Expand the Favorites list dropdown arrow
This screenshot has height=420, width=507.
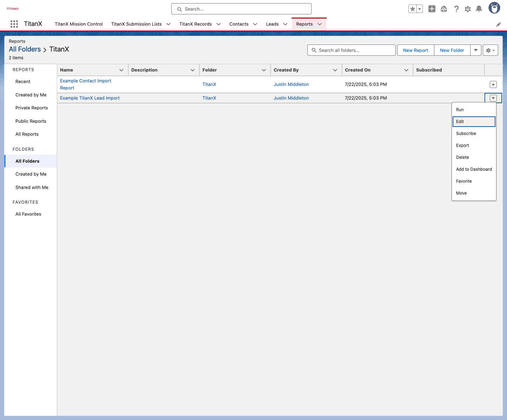coord(420,9)
